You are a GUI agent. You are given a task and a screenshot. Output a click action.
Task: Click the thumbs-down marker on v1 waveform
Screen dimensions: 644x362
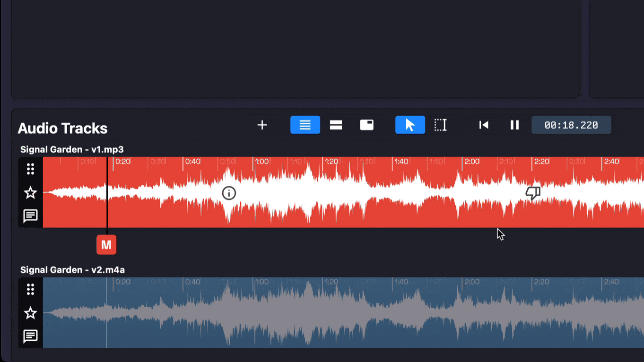pyautogui.click(x=533, y=193)
